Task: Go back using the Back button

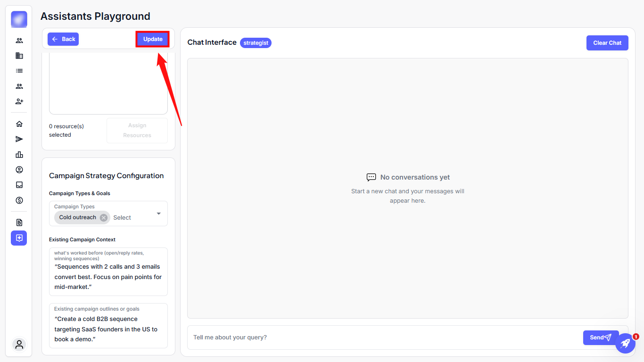Action: 63,39
